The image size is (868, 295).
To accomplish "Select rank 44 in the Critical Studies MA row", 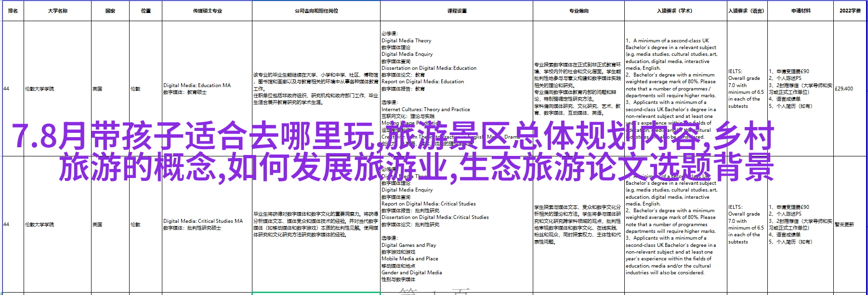I will pos(13,224).
